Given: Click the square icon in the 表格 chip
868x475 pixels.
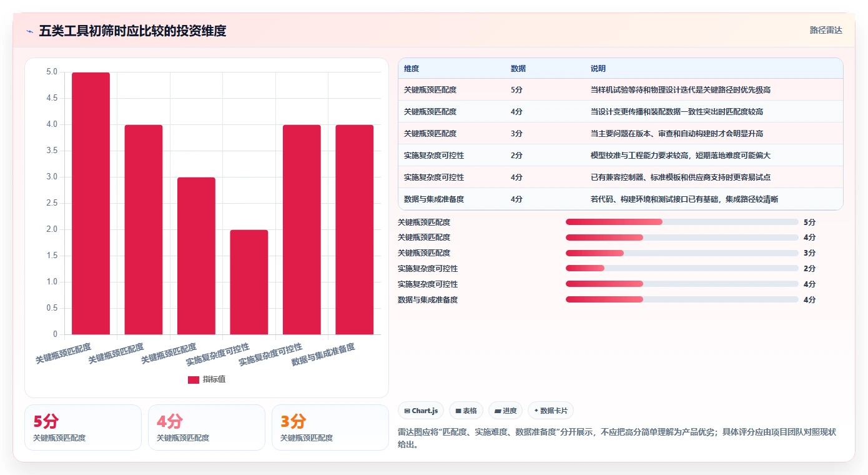Looking at the screenshot, I should coord(458,411).
